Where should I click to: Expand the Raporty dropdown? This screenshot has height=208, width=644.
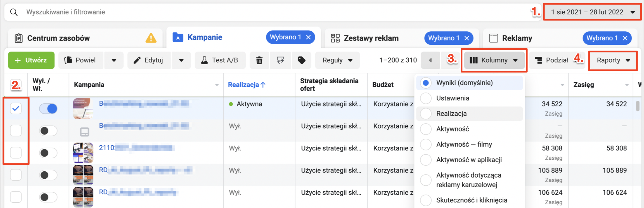click(613, 60)
